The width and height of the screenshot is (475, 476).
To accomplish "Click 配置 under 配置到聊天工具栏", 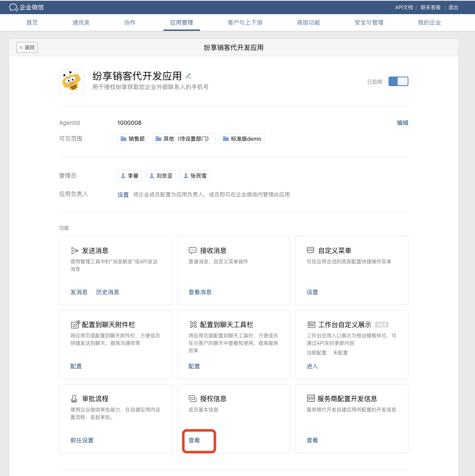I will tap(194, 366).
